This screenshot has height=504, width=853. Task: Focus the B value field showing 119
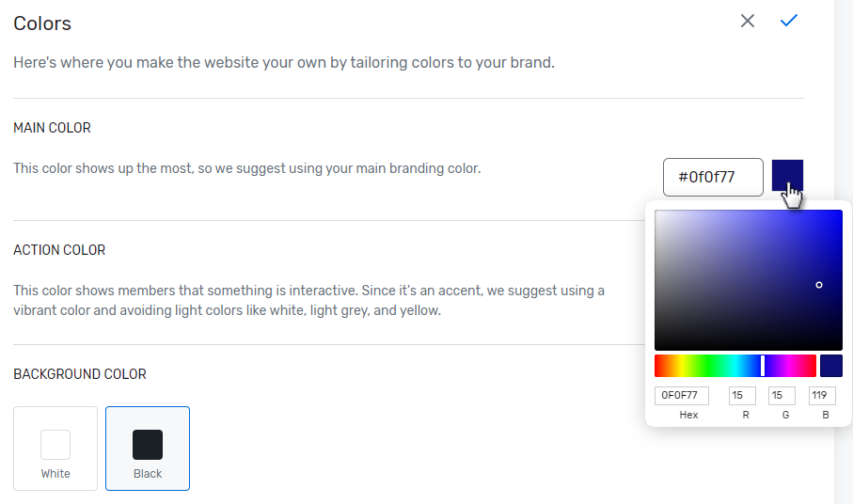[x=822, y=396]
